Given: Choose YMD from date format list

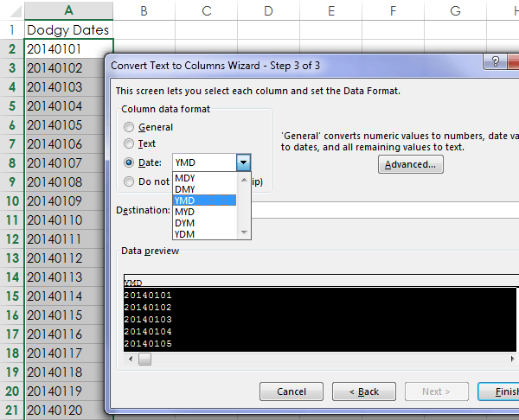Looking at the screenshot, I should 204,200.
